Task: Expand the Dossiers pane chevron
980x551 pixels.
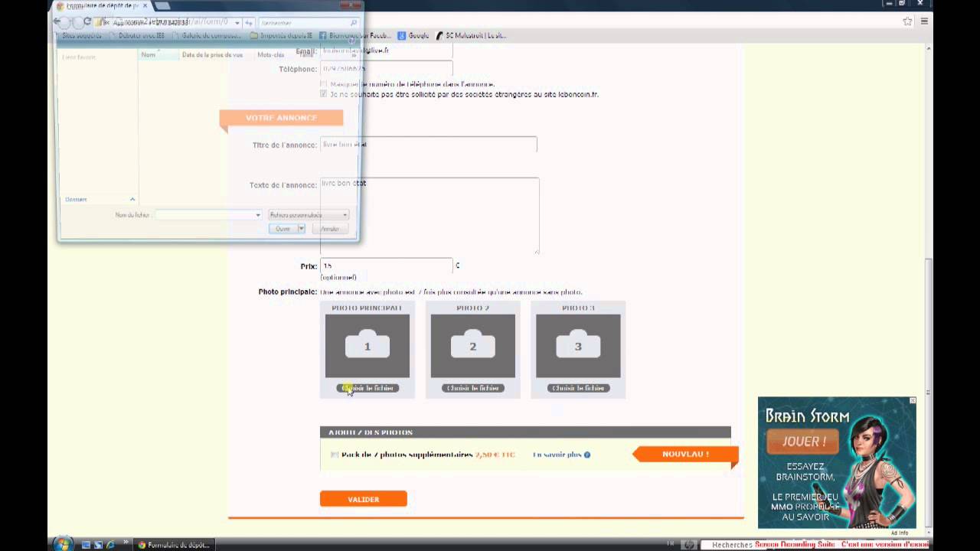Action: (132, 199)
